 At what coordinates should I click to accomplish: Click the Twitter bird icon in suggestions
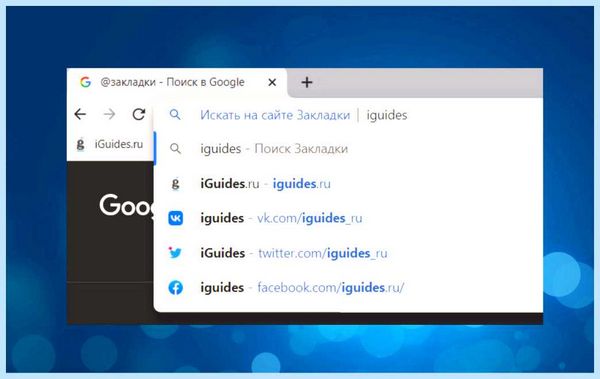(175, 253)
